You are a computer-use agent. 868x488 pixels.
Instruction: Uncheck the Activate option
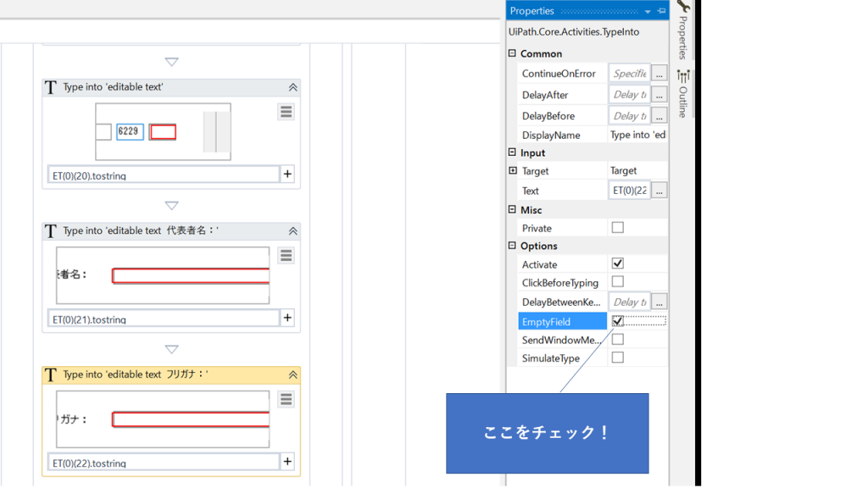617,263
